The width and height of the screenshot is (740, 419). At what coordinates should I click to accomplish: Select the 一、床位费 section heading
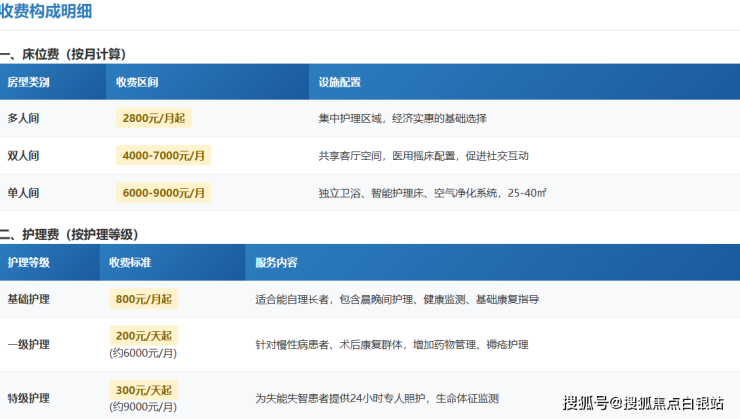(x=64, y=53)
